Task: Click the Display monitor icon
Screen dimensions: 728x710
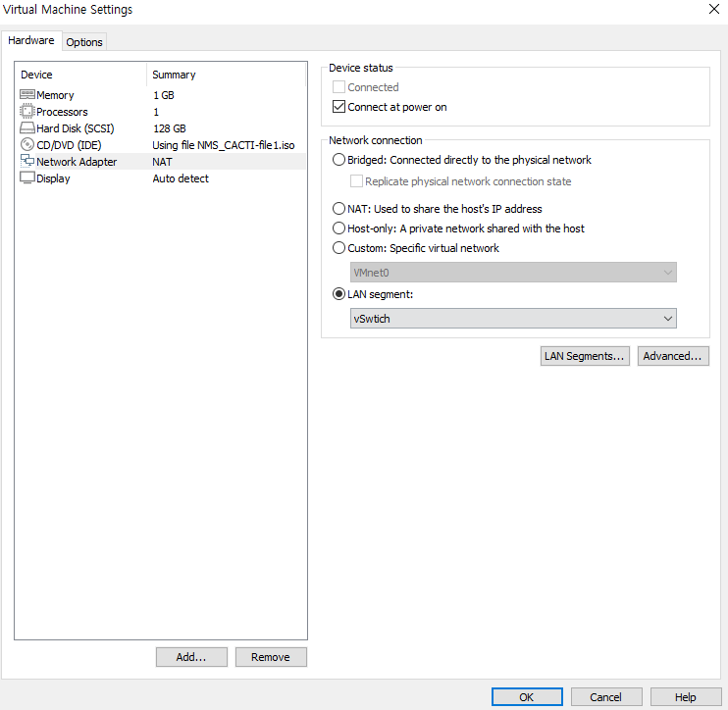Action: click(x=26, y=178)
